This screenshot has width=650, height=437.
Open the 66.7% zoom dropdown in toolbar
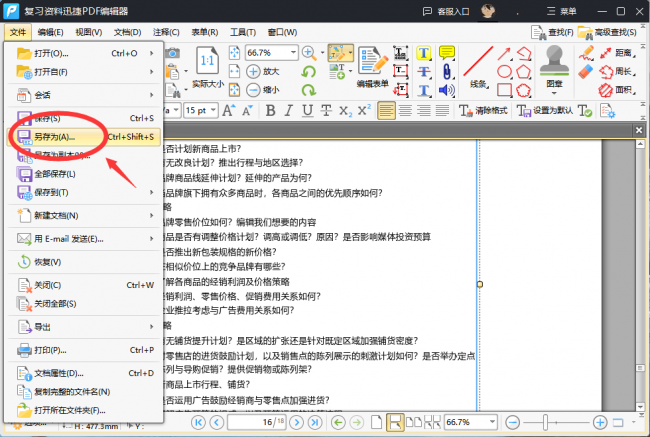tap(293, 53)
